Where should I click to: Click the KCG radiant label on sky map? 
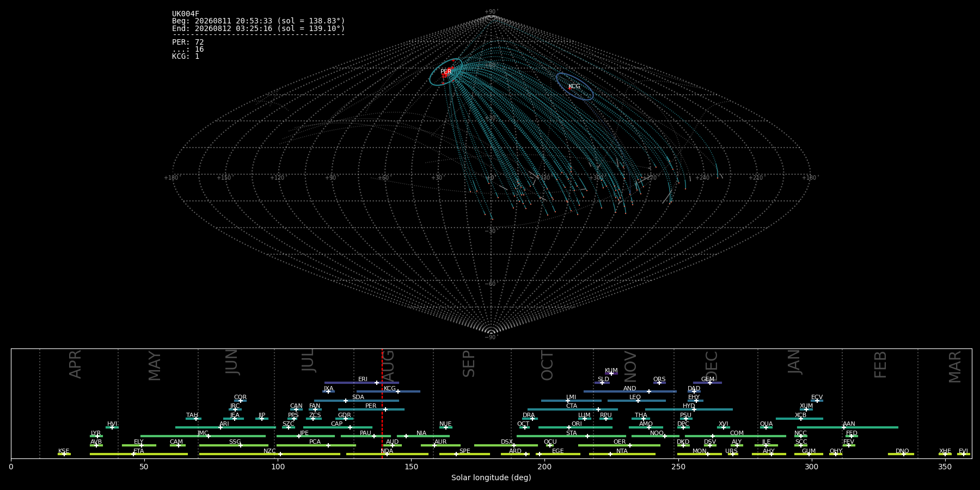pyautogui.click(x=574, y=87)
